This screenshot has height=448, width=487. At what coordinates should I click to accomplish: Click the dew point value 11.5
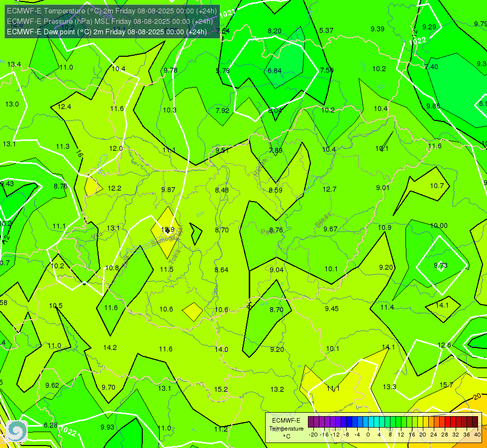(167, 269)
